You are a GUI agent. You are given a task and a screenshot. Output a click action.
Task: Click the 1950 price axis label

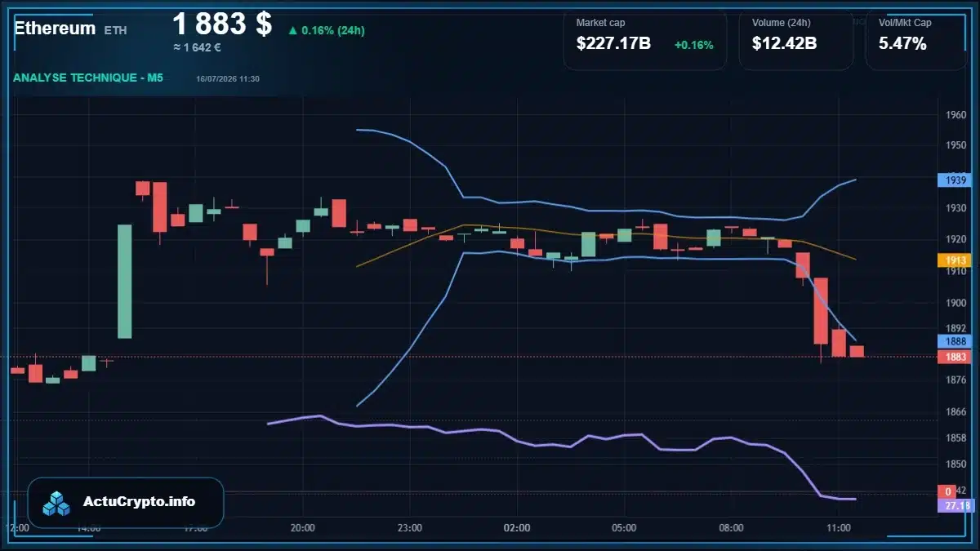coord(956,145)
